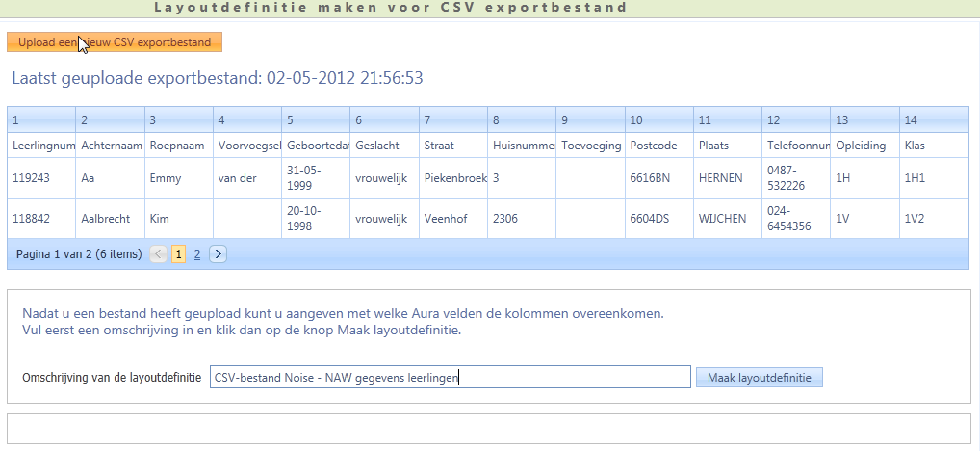Click column header 10 in the grid
This screenshot has height=451, width=980.
[658, 120]
